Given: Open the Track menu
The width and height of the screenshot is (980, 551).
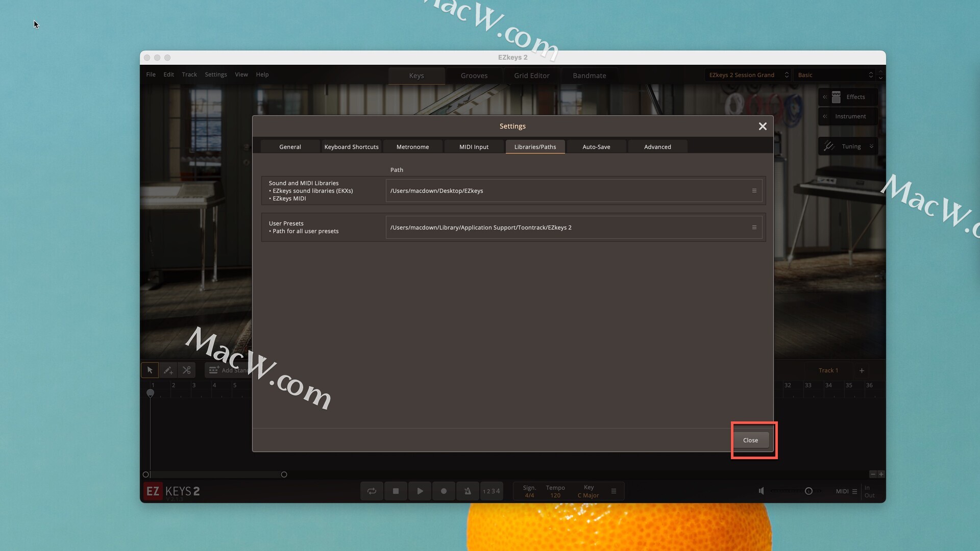Looking at the screenshot, I should click(x=189, y=74).
